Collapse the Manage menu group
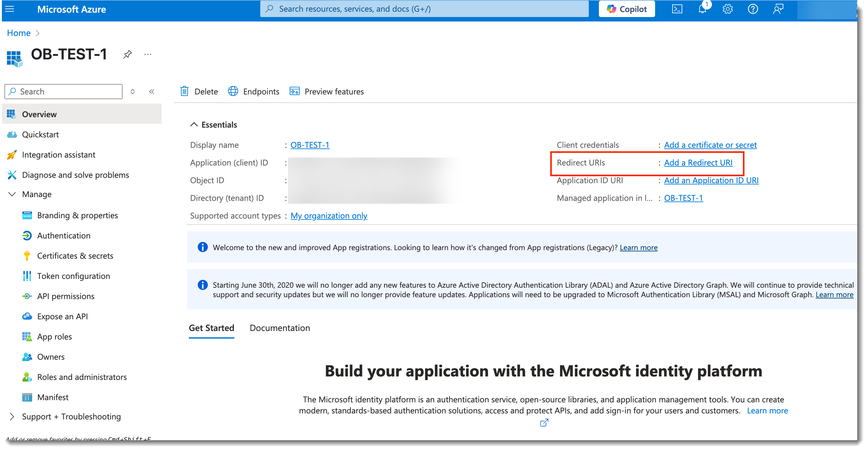This screenshot has height=451, width=868. [x=12, y=194]
